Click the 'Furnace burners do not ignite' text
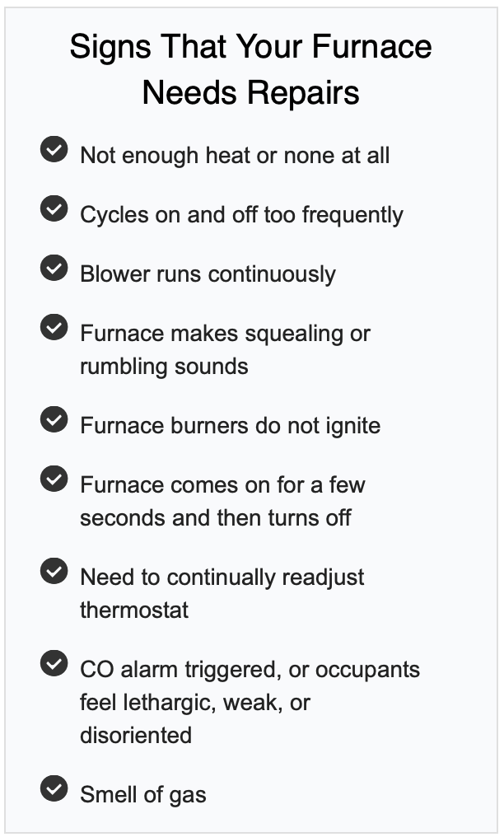 tap(231, 425)
